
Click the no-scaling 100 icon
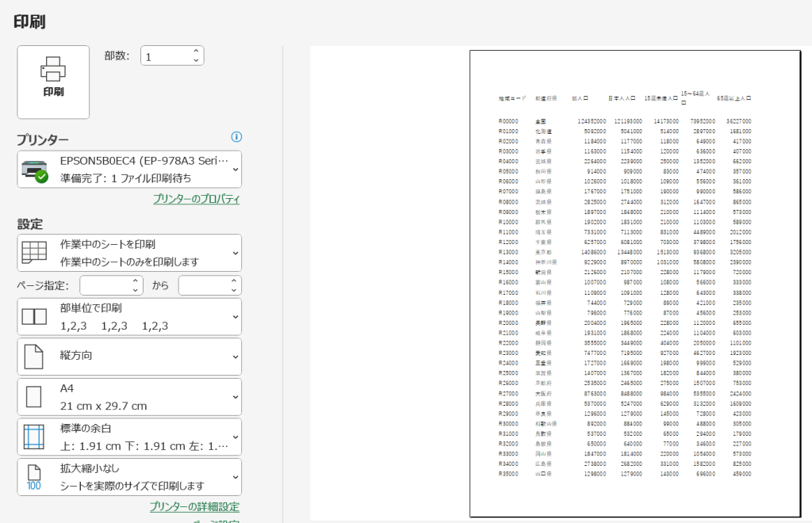(34, 477)
